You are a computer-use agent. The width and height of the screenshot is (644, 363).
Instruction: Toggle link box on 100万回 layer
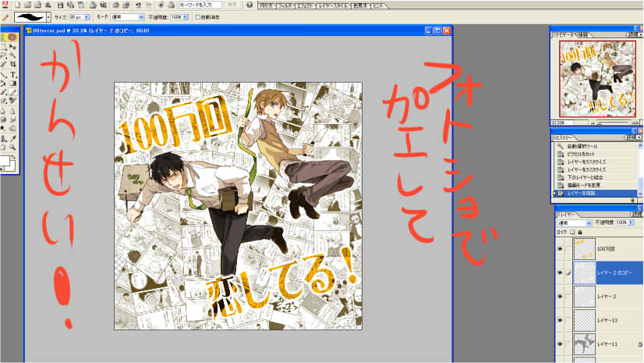click(568, 249)
